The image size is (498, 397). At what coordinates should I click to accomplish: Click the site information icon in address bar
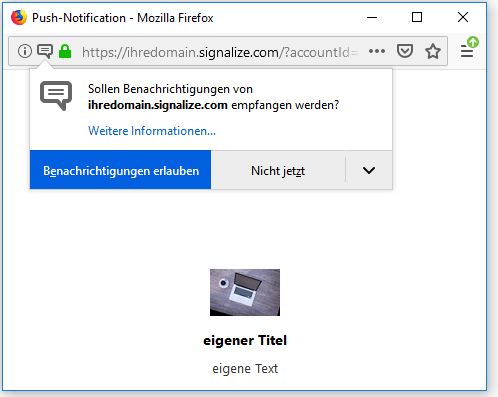(25, 51)
